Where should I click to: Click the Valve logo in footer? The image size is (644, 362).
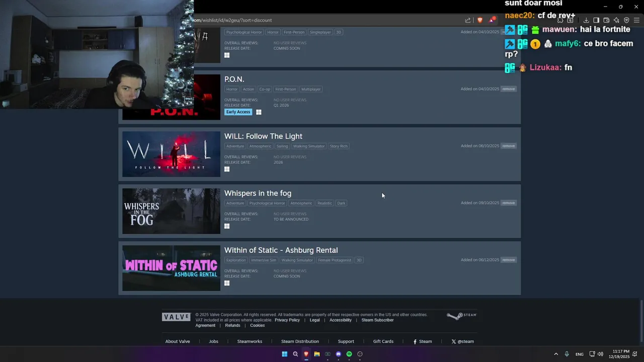[x=176, y=317]
